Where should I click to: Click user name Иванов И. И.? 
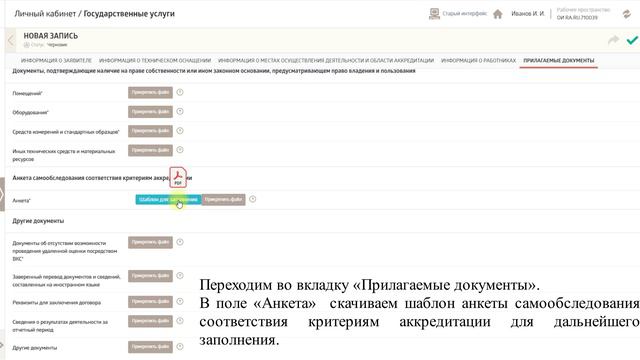(x=528, y=13)
